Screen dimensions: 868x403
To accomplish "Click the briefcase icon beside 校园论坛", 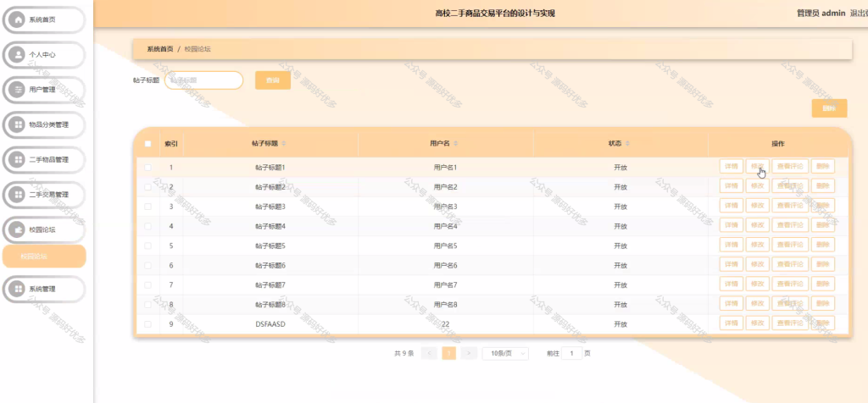I will coord(19,229).
